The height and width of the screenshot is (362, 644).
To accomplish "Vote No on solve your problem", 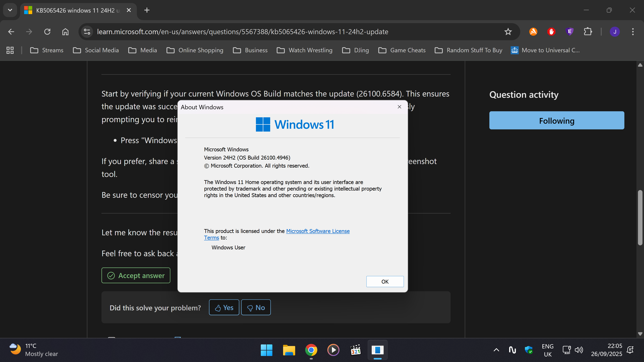I will pos(256,308).
